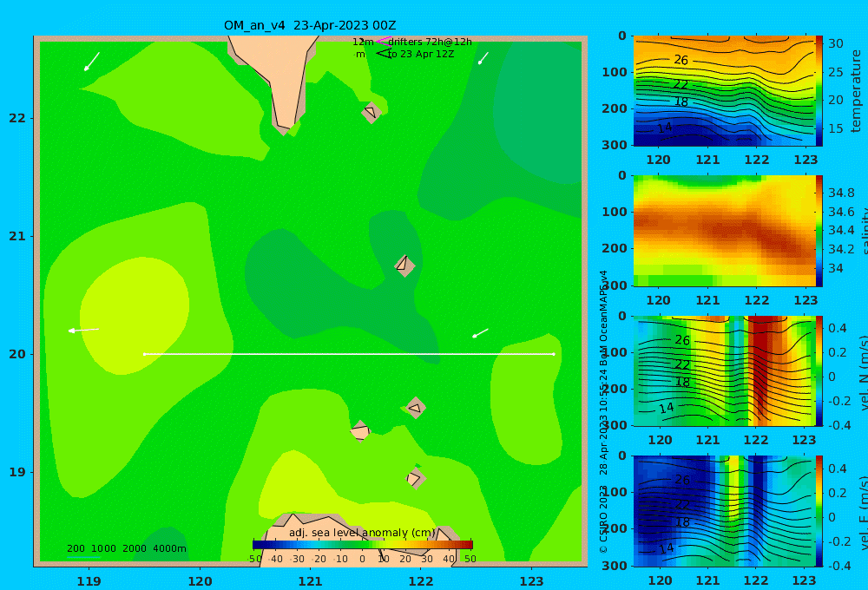Image resolution: width=868 pixels, height=590 pixels.
Task: Click the 30 tick on temperature colorbar
Action: (x=836, y=43)
